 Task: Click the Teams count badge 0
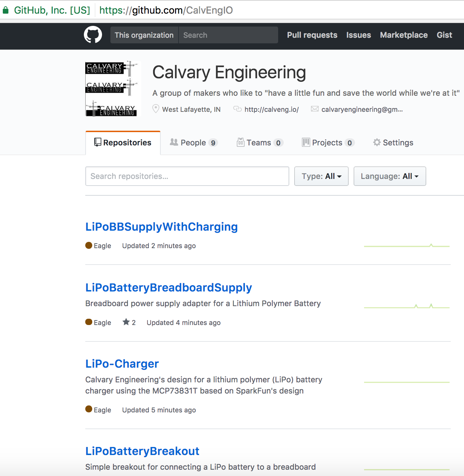pos(278,143)
